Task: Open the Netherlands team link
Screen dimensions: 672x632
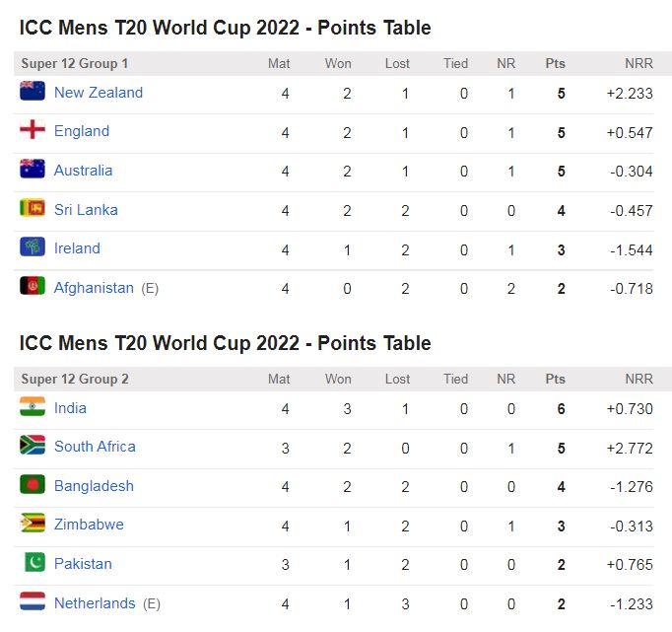Action: [x=95, y=602]
